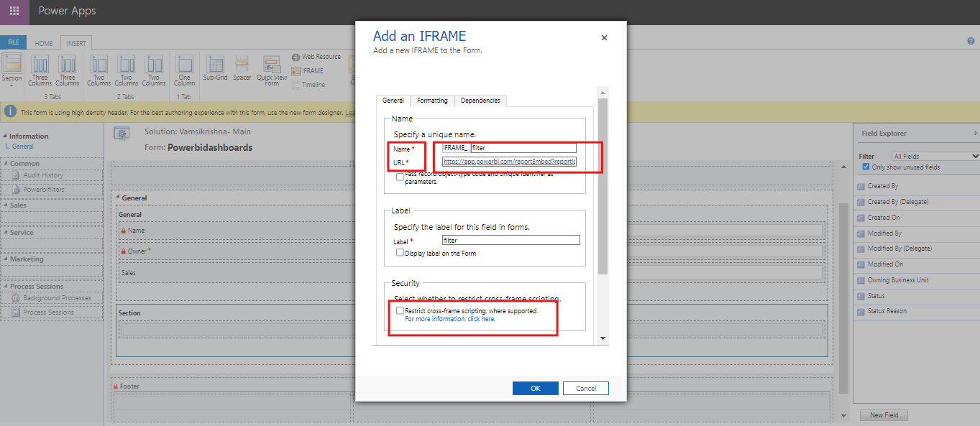Toggle Pass record object-type code checkbox
Viewport: 980px width, 426px height.
tap(400, 177)
